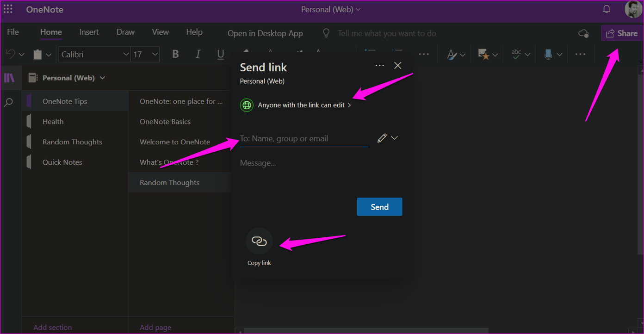Run the abc spelling check
The height and width of the screenshot is (334, 644).
516,54
